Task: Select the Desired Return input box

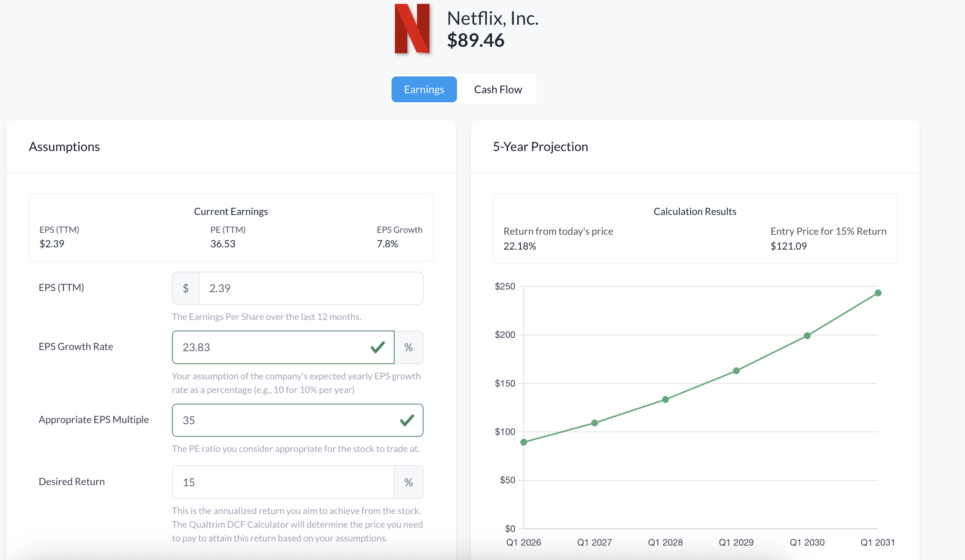Action: [x=283, y=482]
